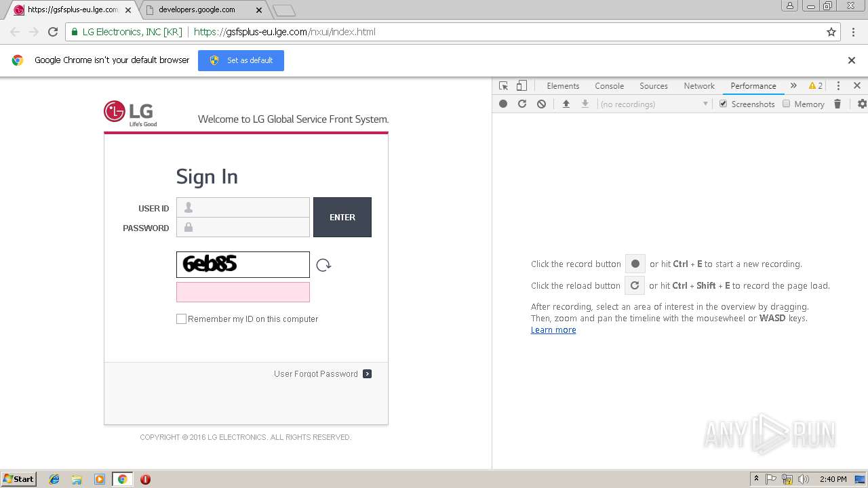Toggle the device toolbar icon
Image resolution: width=868 pixels, height=488 pixels.
coord(521,86)
